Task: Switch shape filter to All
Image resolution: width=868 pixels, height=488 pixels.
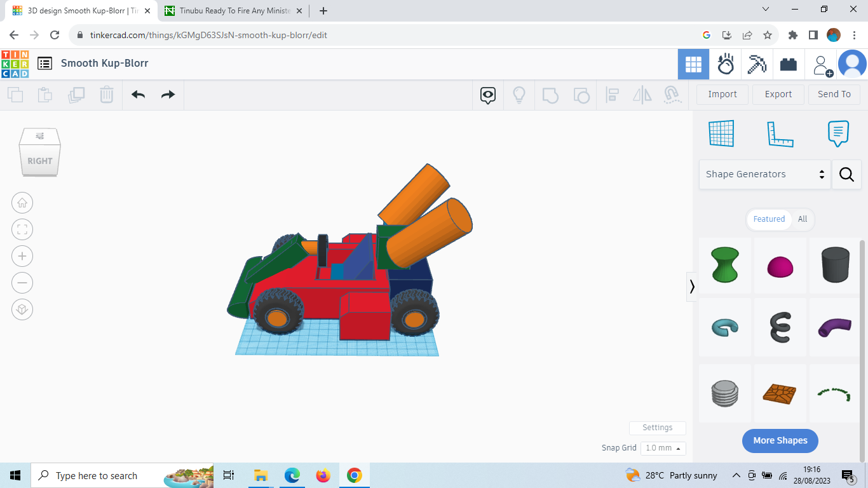Action: coord(803,219)
